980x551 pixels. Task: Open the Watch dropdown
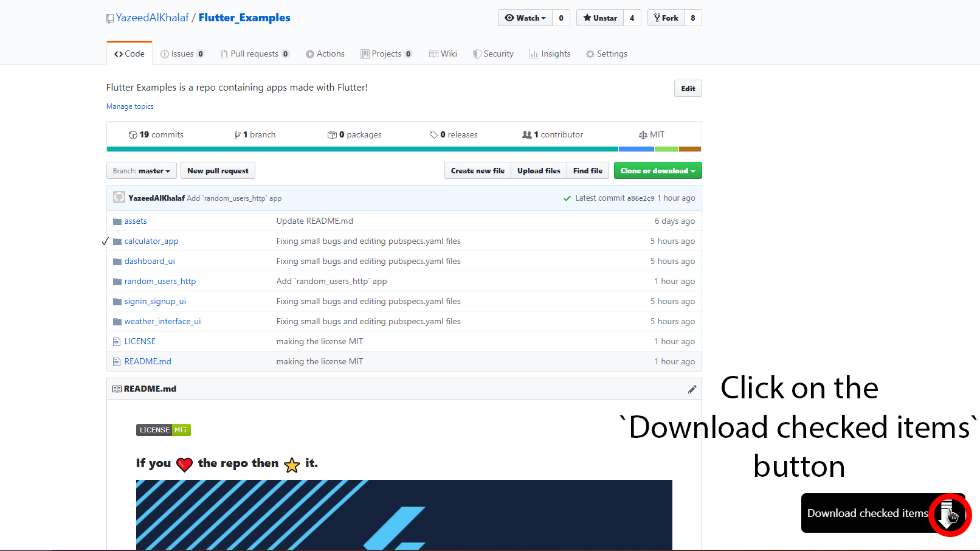click(525, 18)
